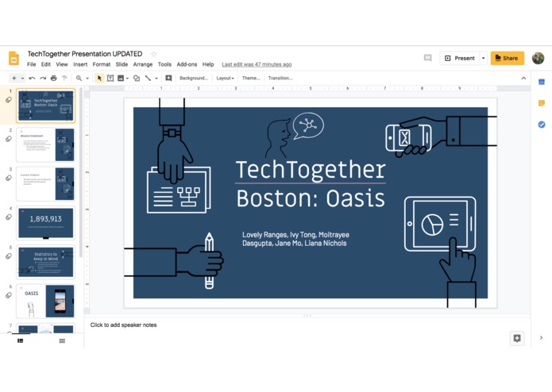The height and width of the screenshot is (392, 552).
Task: Open the Arrange menu
Action: coord(143,64)
